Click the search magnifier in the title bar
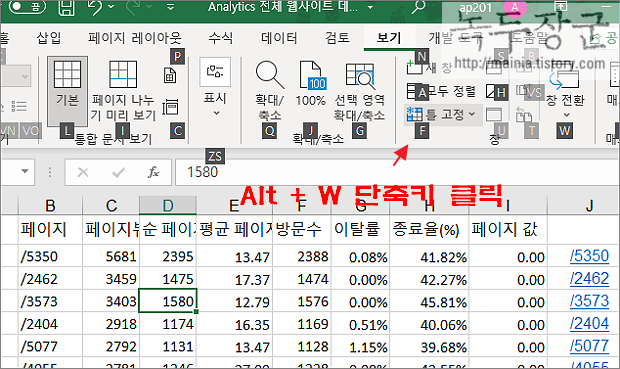The width and height of the screenshot is (620, 369). [x=418, y=7]
